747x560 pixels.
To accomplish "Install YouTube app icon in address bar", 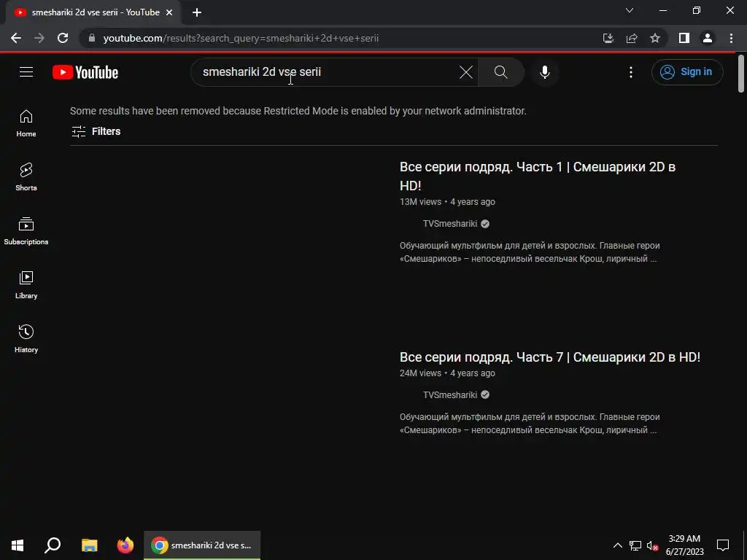I will [608, 38].
